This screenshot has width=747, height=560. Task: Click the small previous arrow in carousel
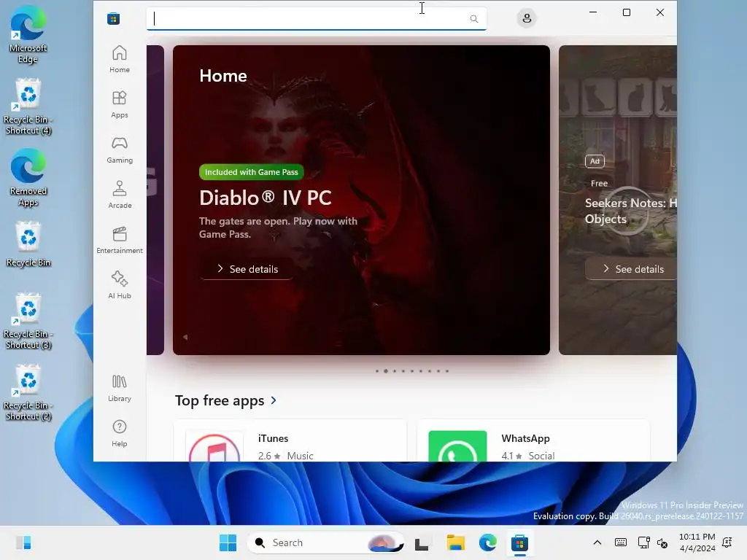(x=185, y=337)
